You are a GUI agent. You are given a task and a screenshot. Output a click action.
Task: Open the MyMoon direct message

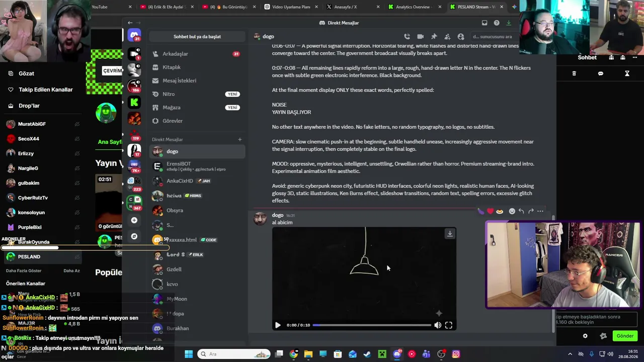(197, 299)
